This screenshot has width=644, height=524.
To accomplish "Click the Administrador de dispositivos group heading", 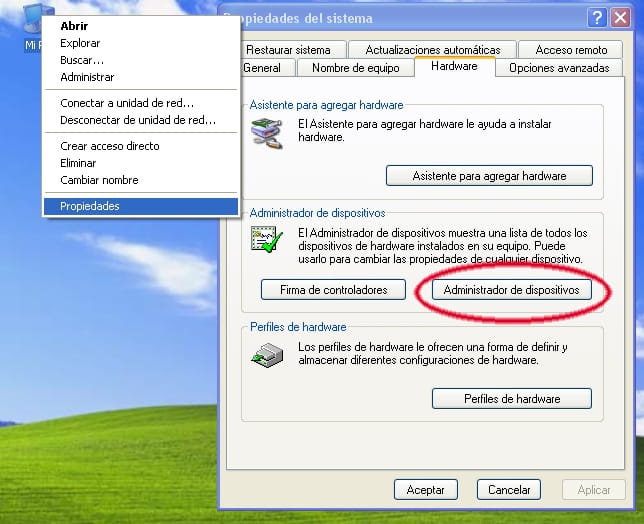I will pos(317,213).
